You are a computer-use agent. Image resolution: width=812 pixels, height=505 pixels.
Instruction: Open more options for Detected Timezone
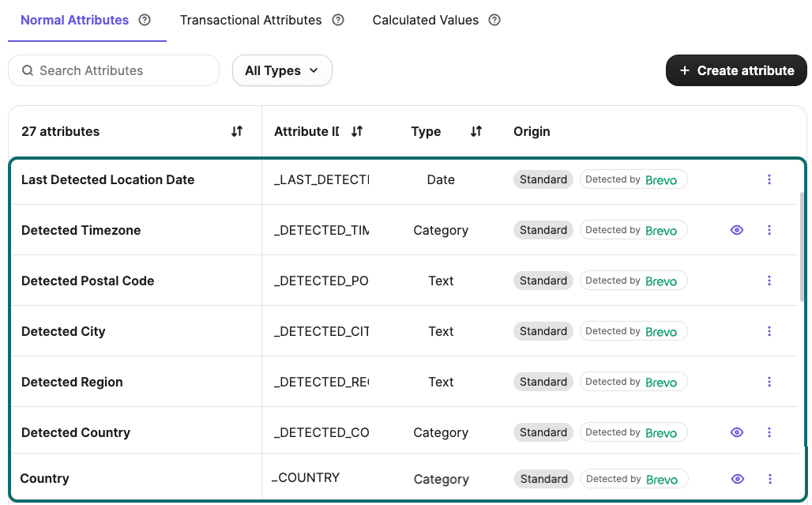[769, 230]
